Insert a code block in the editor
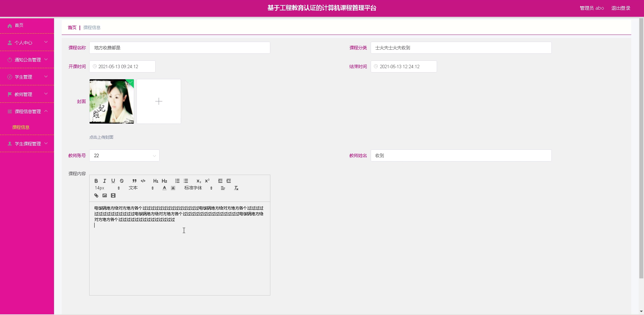Screen dimensions: 644x315 click(x=143, y=181)
